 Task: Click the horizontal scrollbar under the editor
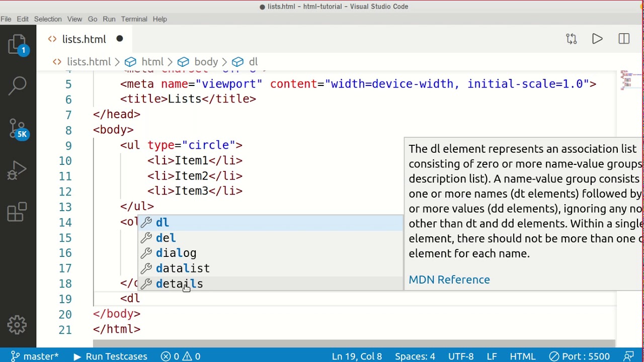[354, 343]
